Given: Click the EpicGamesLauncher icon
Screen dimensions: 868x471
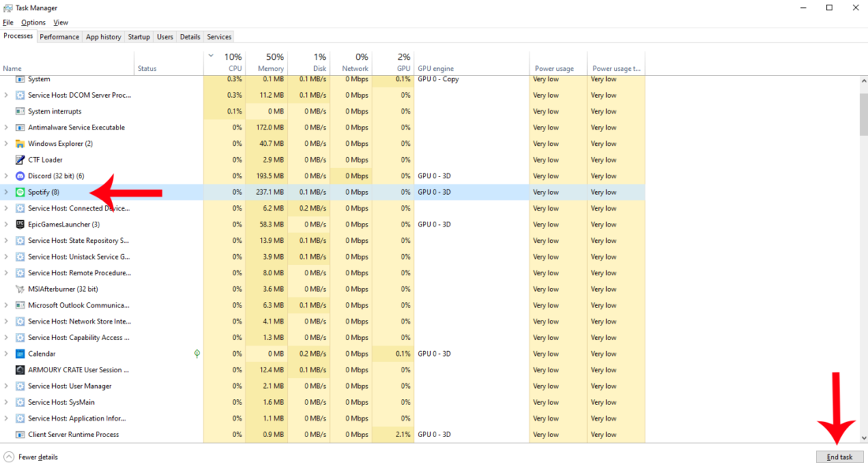Looking at the screenshot, I should click(x=20, y=224).
